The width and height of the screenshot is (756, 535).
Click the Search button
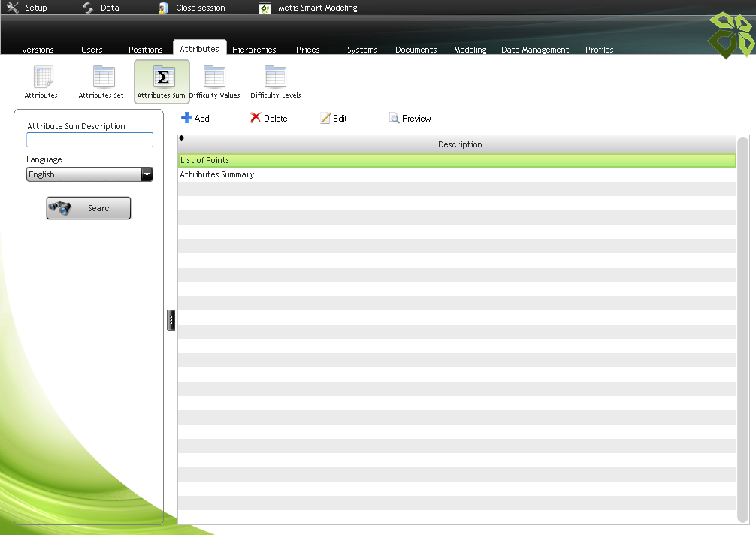coord(89,208)
